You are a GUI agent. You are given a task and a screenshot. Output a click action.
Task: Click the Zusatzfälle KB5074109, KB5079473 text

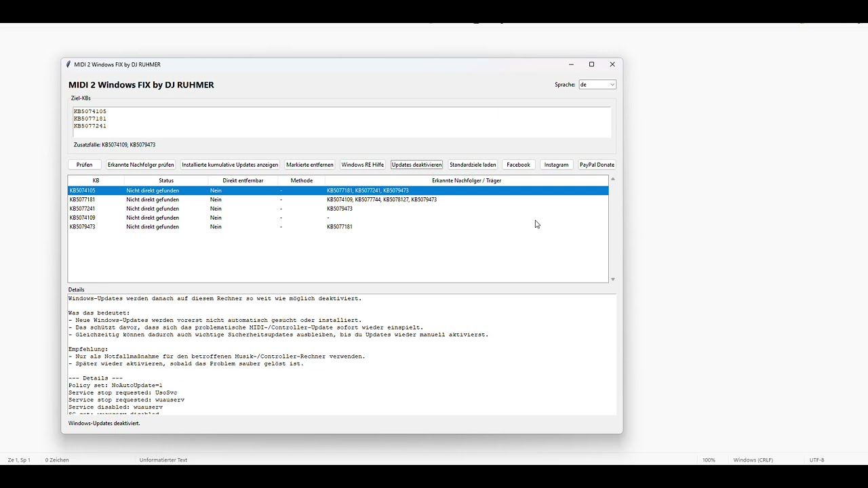tap(115, 144)
